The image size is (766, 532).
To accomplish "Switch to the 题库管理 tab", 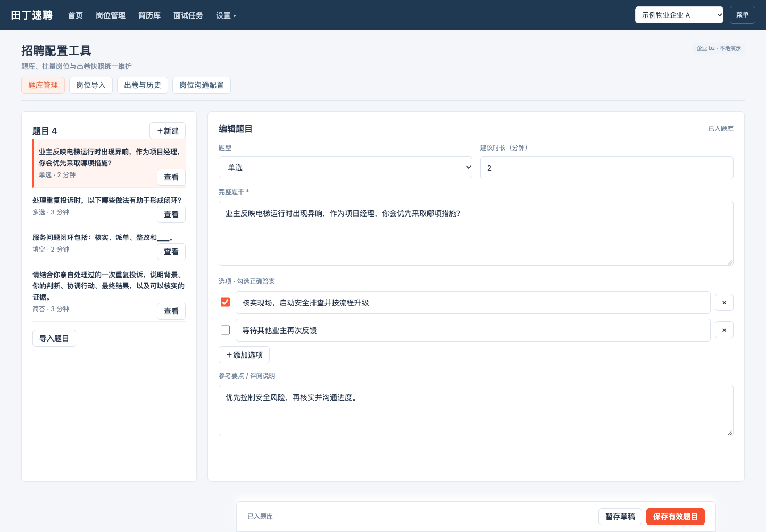I will (43, 85).
